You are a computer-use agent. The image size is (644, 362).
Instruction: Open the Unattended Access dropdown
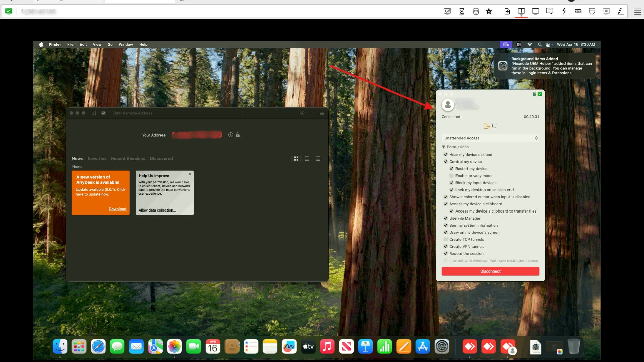click(x=490, y=138)
